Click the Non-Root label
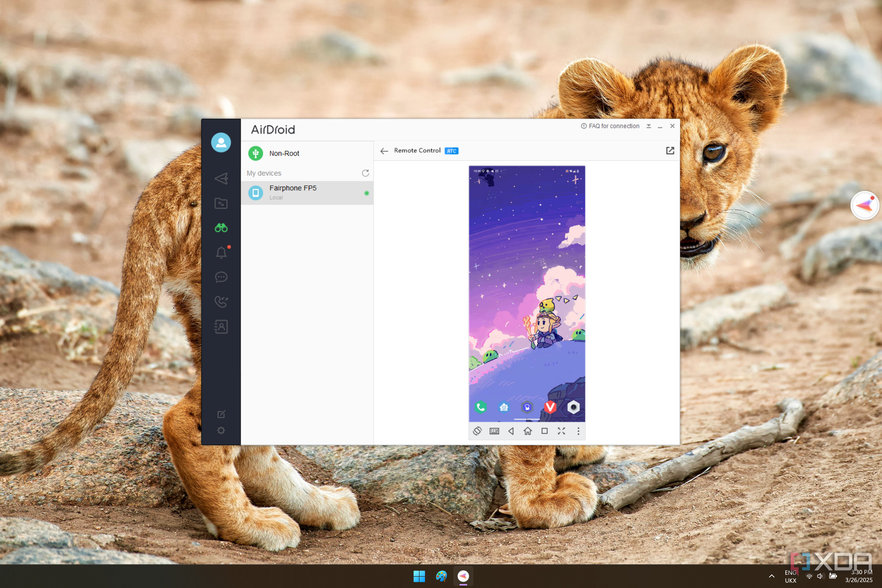Image resolution: width=882 pixels, height=588 pixels. click(x=284, y=154)
